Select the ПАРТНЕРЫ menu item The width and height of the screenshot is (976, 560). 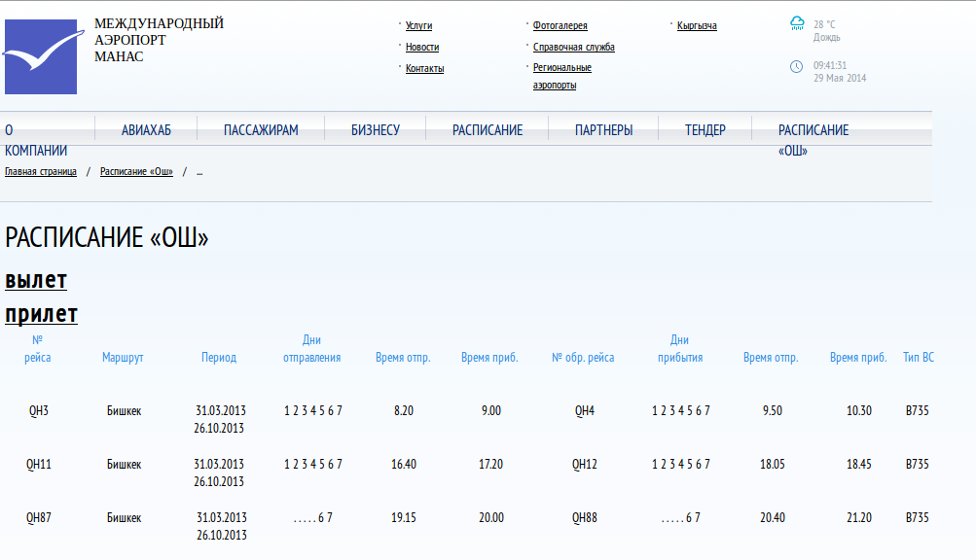coord(603,130)
